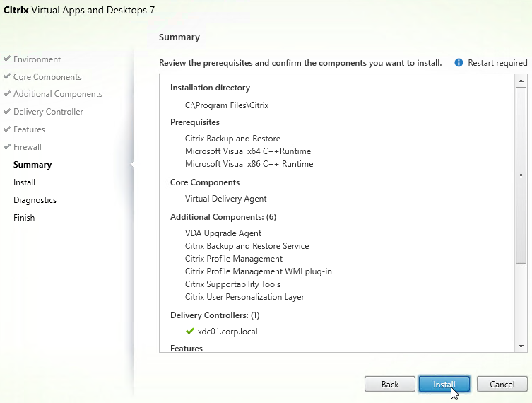This screenshot has height=403, width=532.
Task: Click the checkmark icon beside Features step
Action: click(x=7, y=129)
